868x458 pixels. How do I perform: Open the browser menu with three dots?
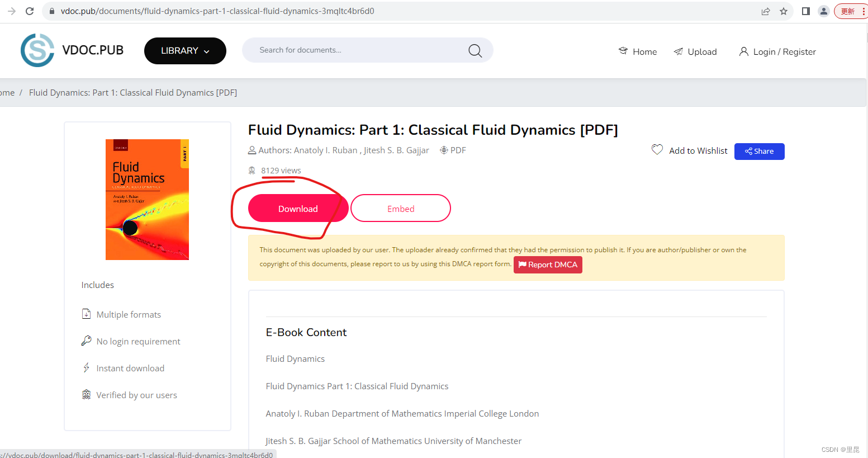point(864,11)
